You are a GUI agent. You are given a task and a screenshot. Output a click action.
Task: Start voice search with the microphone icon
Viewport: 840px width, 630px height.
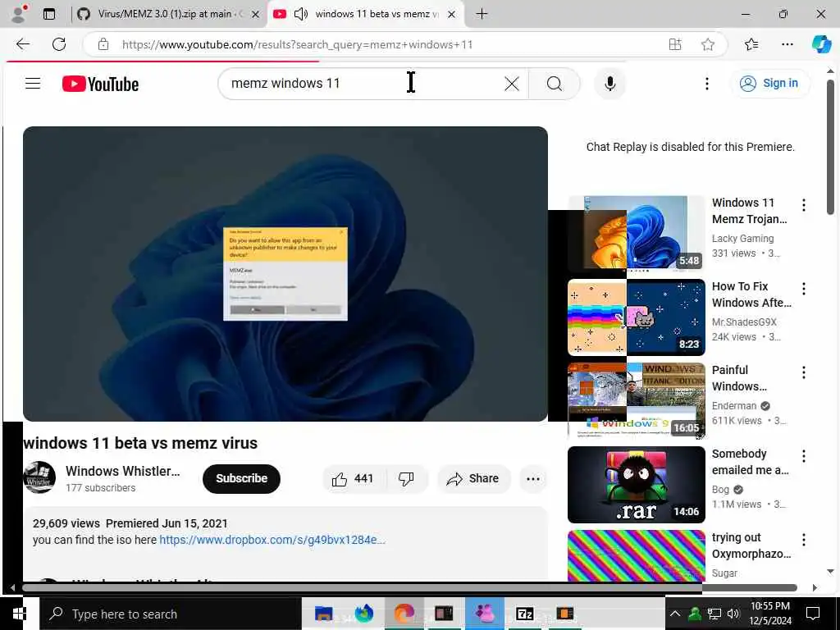[609, 84]
